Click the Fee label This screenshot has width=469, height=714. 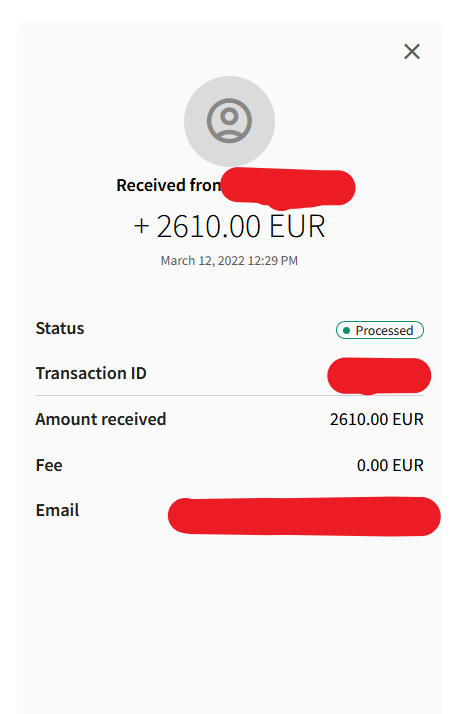[49, 465]
